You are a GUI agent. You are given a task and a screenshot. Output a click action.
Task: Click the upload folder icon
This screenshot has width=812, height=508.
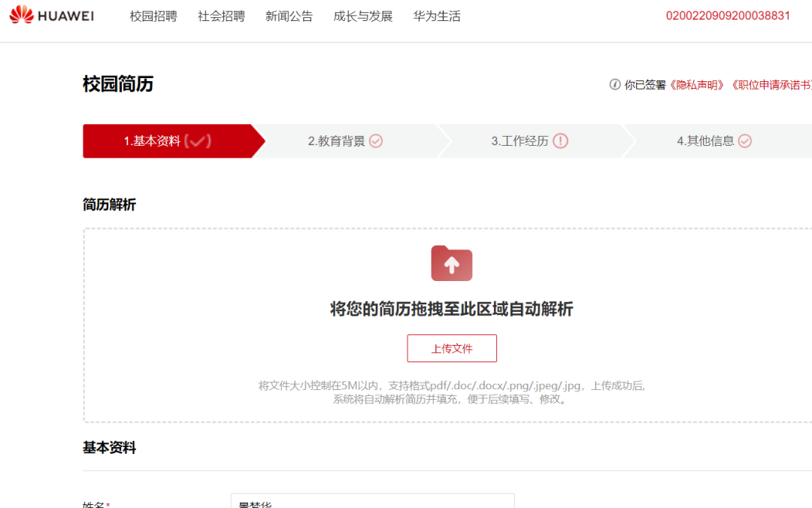[x=452, y=264]
